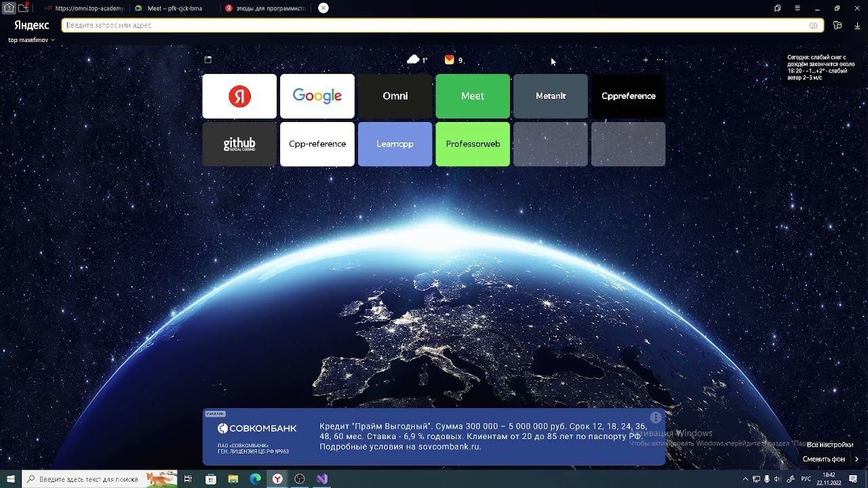
Task: Open the github tile
Action: pos(239,144)
